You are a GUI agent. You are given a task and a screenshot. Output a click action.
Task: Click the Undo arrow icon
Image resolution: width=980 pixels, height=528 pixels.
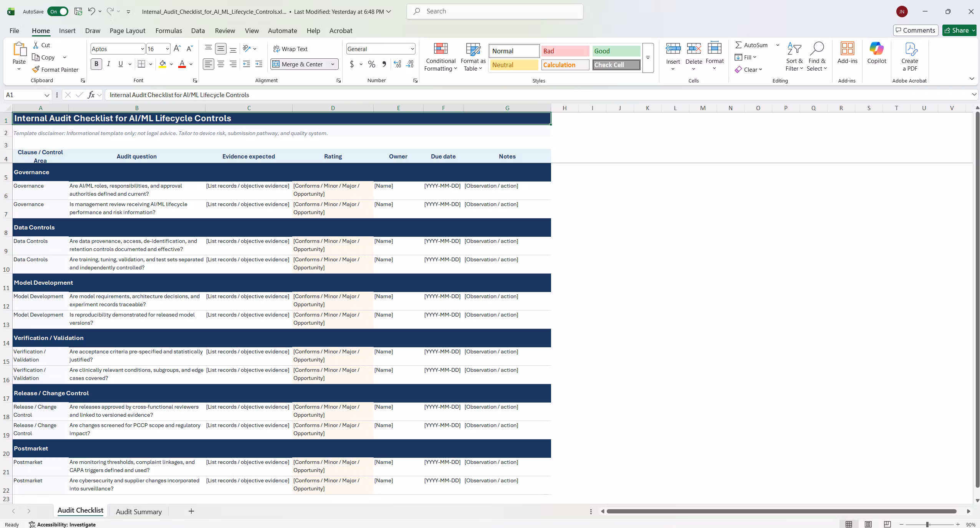click(x=91, y=11)
